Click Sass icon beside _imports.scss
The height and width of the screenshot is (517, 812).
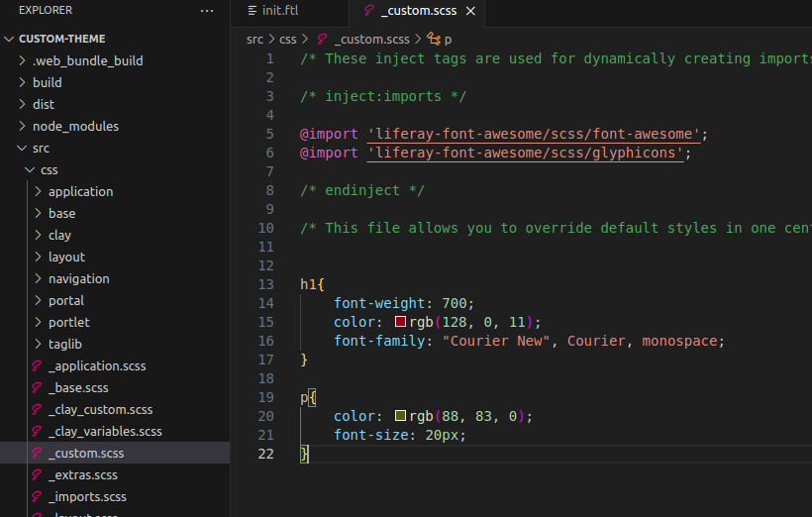pos(37,496)
